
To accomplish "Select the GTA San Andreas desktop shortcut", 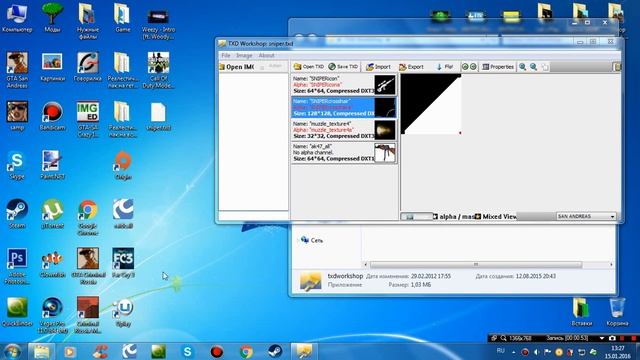I will [x=17, y=70].
